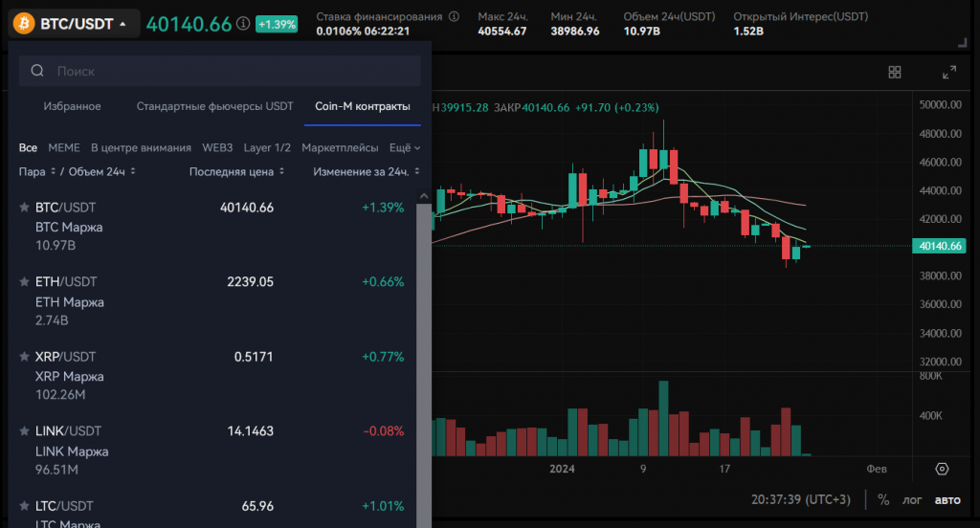Click the info icon beside the BTC price
Screen dimensions: 980x528
click(x=244, y=23)
